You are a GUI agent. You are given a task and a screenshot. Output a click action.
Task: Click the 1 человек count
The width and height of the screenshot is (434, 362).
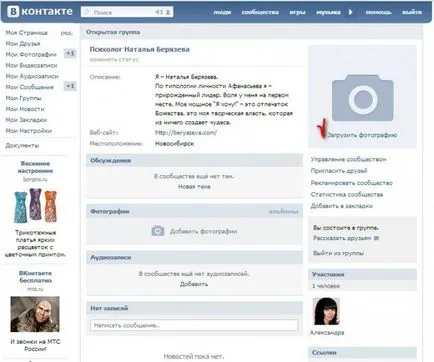point(326,286)
